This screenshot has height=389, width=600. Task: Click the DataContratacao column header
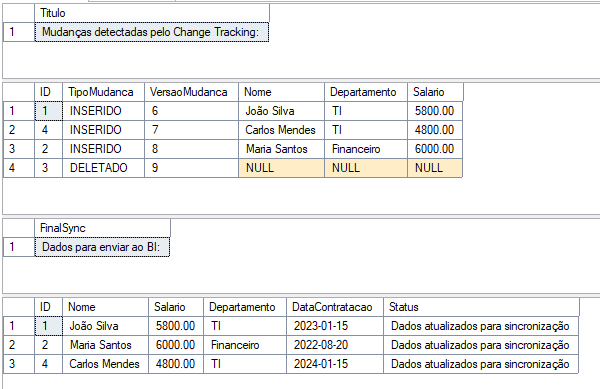(x=335, y=307)
